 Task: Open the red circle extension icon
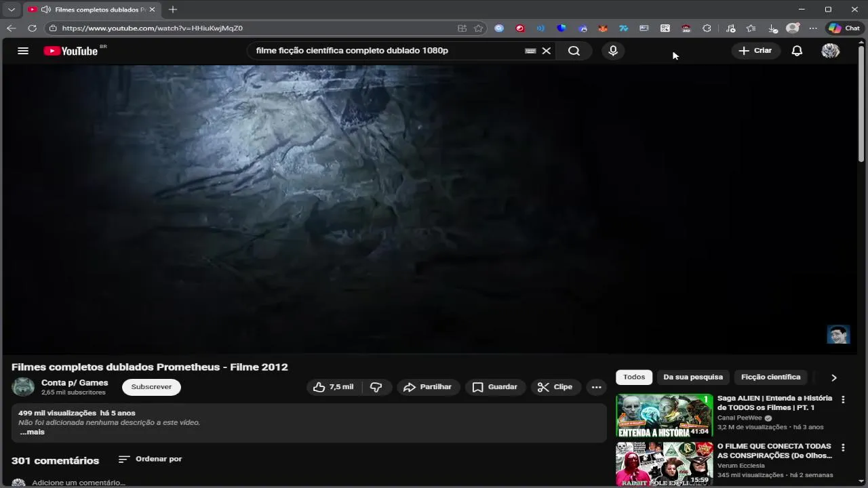point(520,28)
